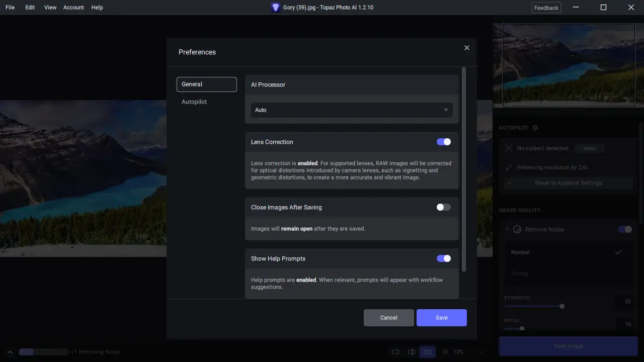Click the Strength value field showing 55

625,302
